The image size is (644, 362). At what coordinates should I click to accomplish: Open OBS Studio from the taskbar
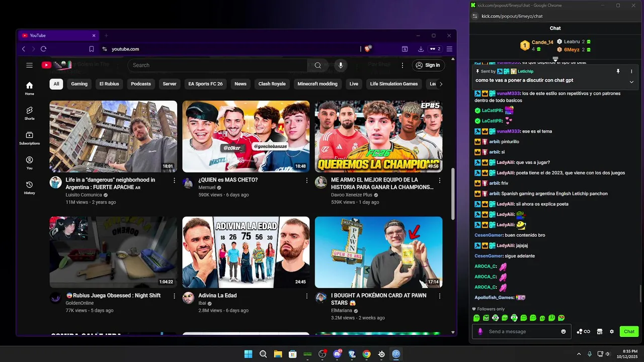click(x=323, y=354)
